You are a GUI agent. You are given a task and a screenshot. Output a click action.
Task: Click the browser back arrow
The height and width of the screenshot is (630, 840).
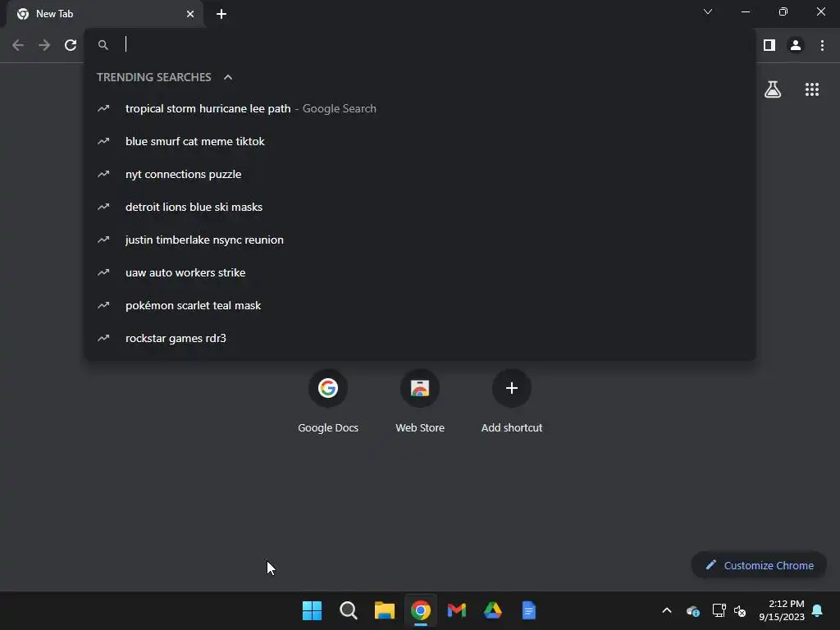(18, 46)
